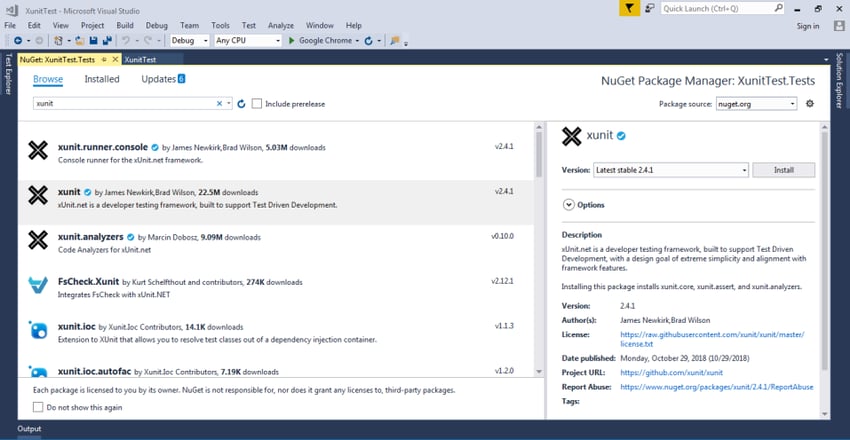Viewport: 850px width, 440px height.
Task: Open Google Chrome run target dropdown arrow
Action: [358, 41]
